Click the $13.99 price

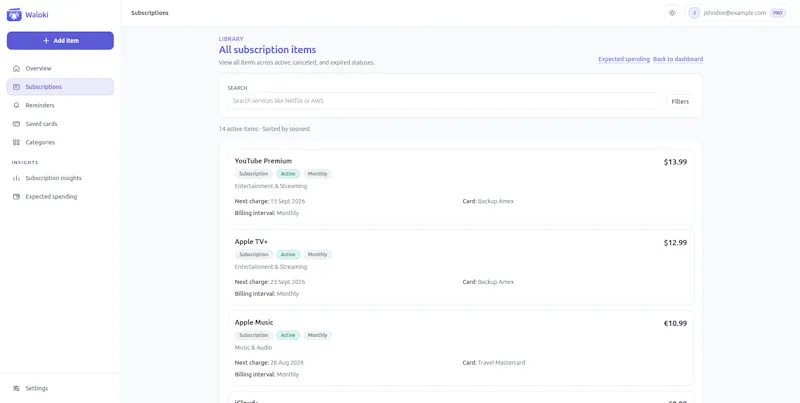point(675,162)
